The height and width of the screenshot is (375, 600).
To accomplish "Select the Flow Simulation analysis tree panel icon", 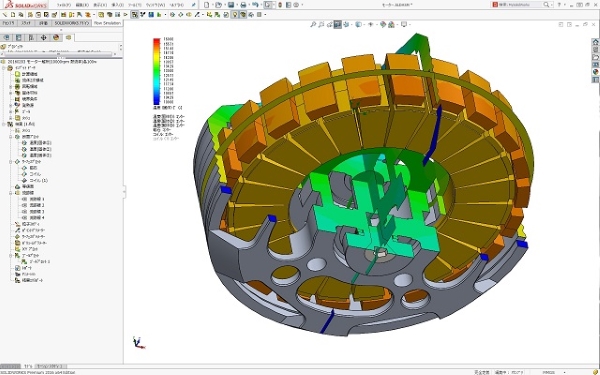I will point(68,38).
